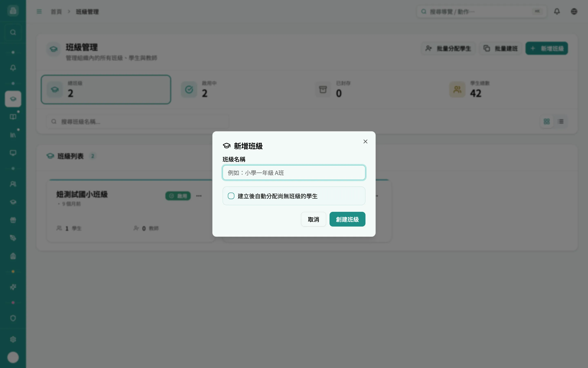The width and height of the screenshot is (588, 368).
Task: Click the 取消 button
Action: [313, 219]
